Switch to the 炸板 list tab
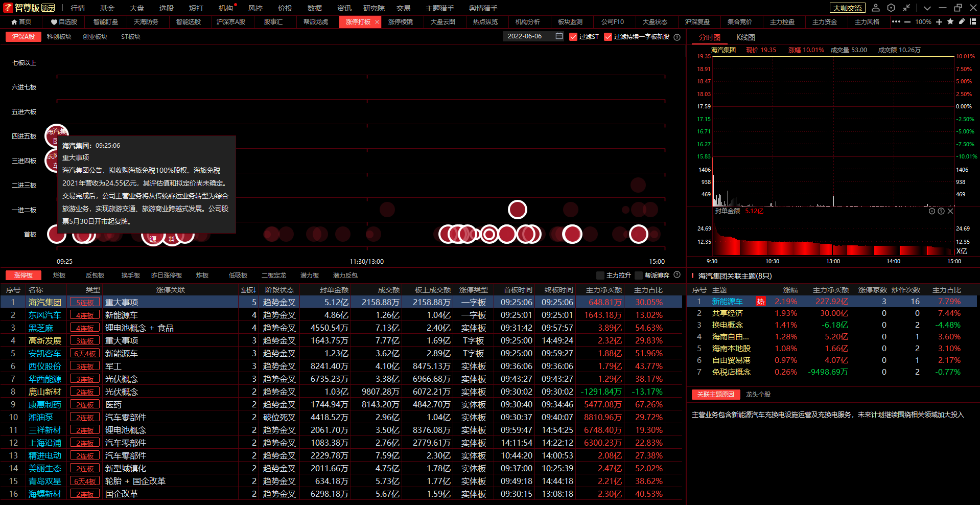Viewport: 980px width, 505px height. 202,276
